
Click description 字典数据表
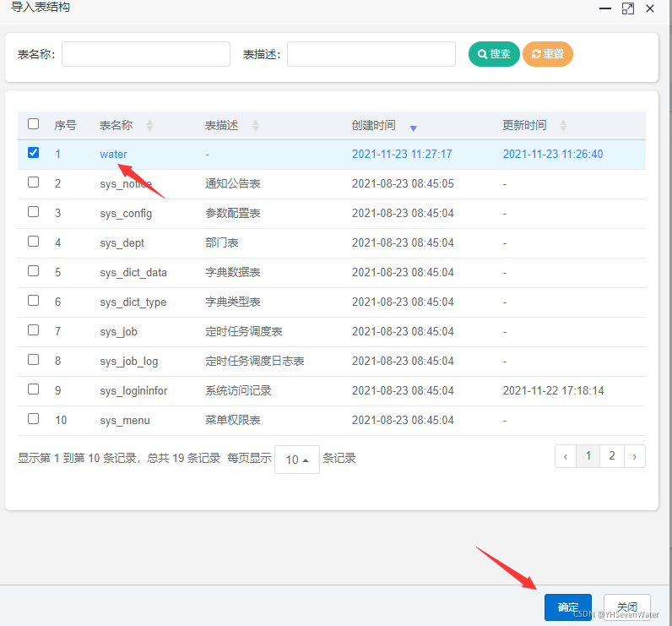click(x=233, y=273)
